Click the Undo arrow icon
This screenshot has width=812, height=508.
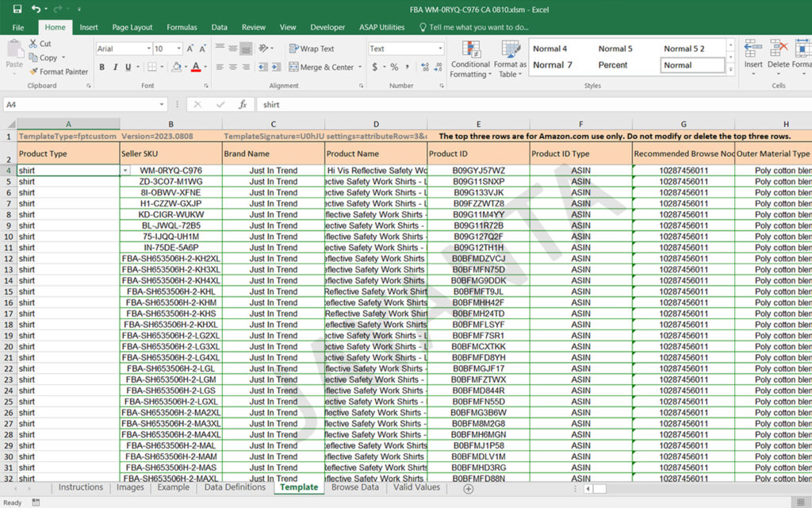(36, 9)
